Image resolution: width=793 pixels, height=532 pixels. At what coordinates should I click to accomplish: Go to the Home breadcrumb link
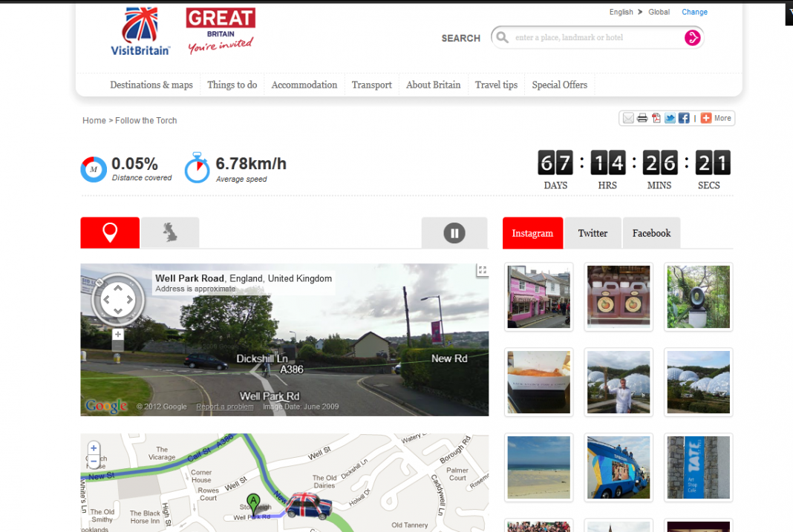(x=94, y=120)
